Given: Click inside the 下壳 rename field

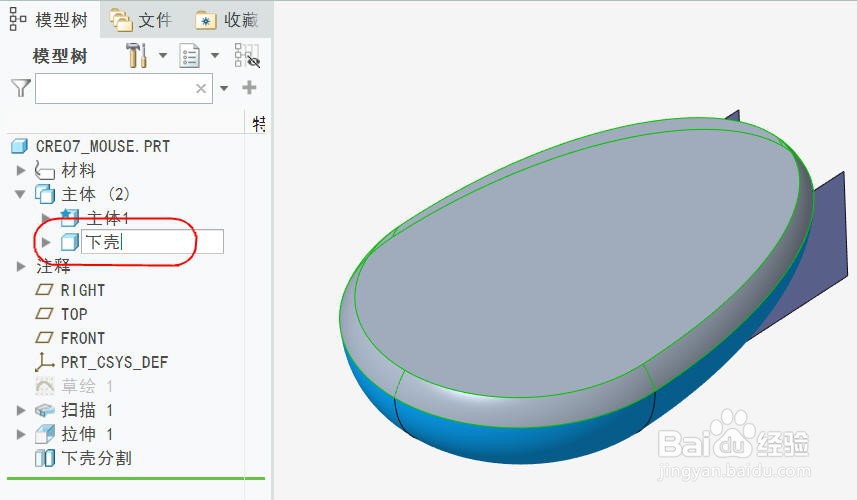Looking at the screenshot, I should pyautogui.click(x=152, y=242).
